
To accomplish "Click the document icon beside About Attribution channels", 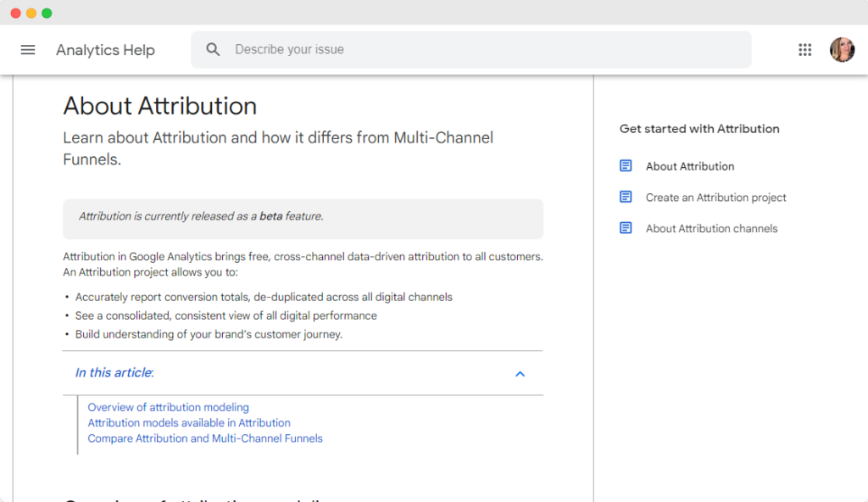I will coord(626,228).
